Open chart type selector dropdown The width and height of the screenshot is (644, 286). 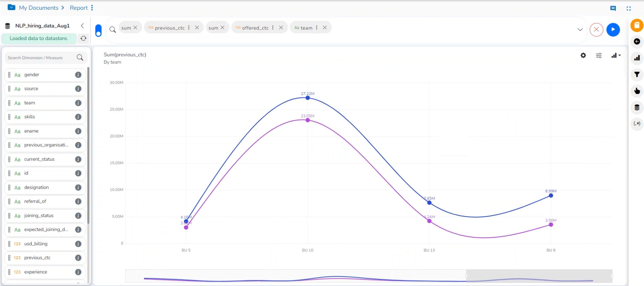tap(616, 56)
